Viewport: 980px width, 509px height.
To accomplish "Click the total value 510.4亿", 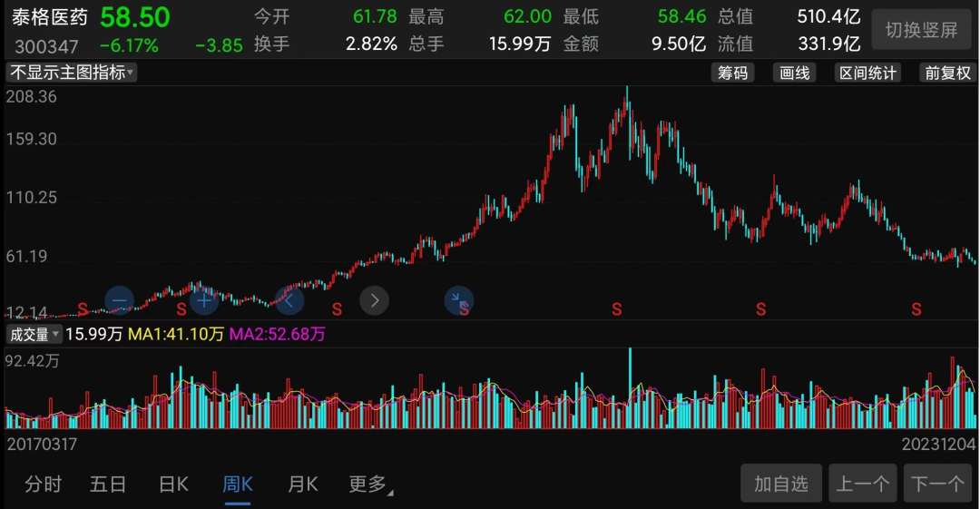I will click(x=828, y=16).
